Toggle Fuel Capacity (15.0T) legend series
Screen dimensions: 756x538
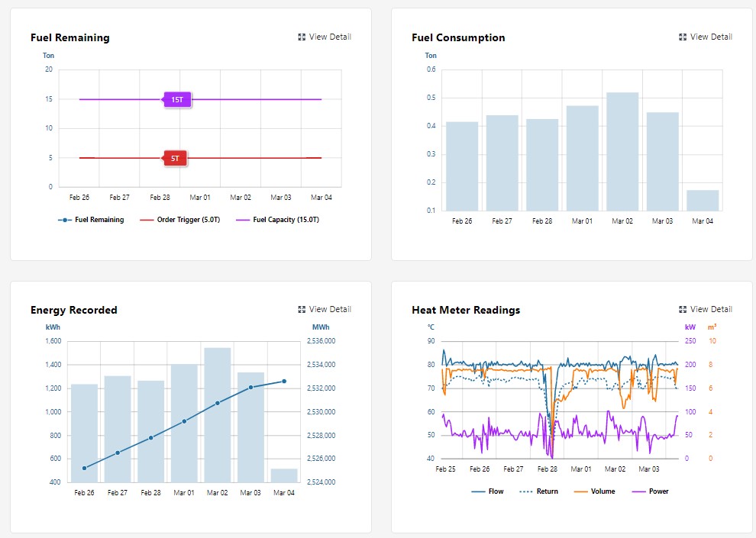coord(278,220)
